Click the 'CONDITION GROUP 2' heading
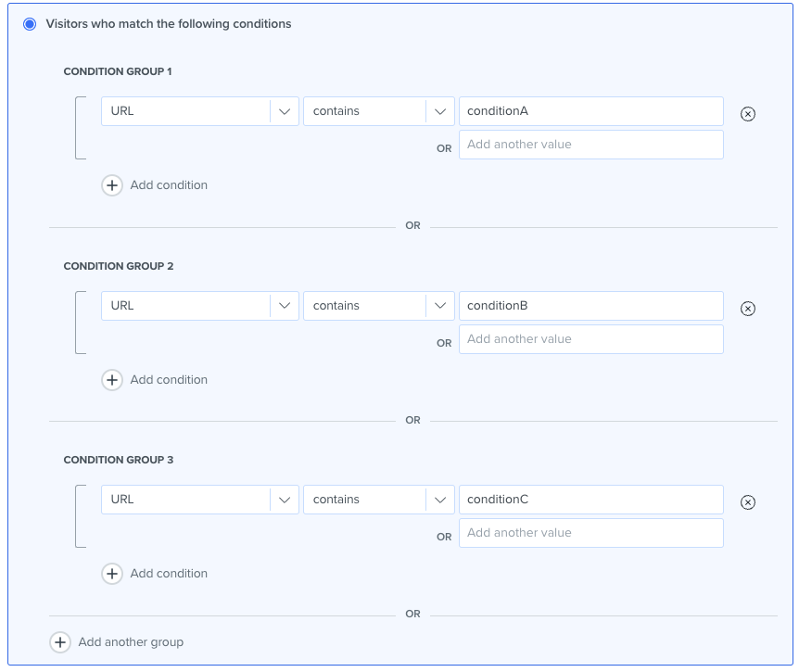Screen dimensions: 799x672 point(119,266)
